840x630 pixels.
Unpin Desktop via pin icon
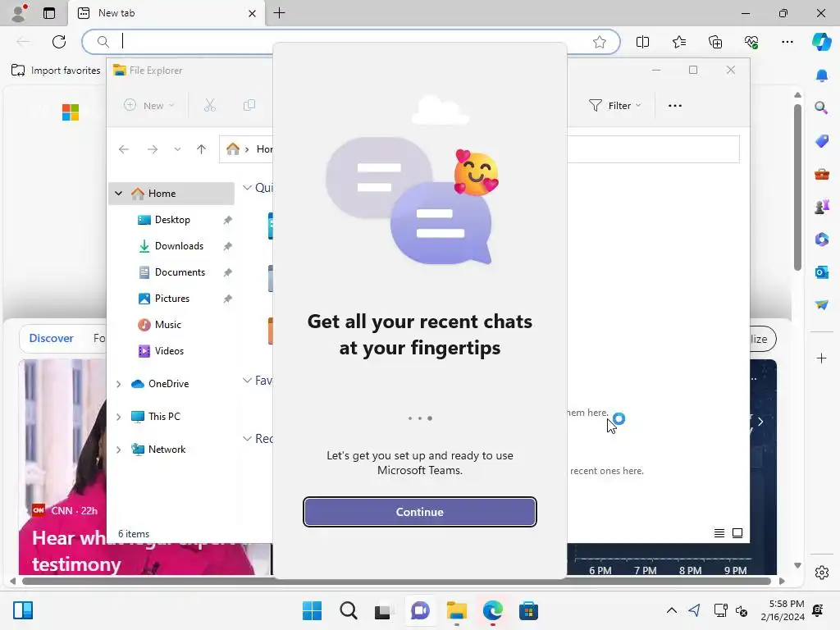tap(228, 220)
